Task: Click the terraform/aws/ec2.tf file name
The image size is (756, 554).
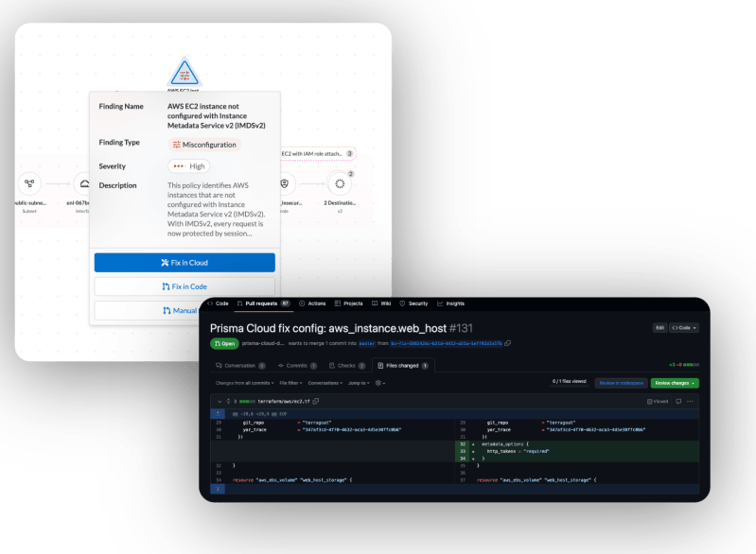Action: [x=284, y=401]
